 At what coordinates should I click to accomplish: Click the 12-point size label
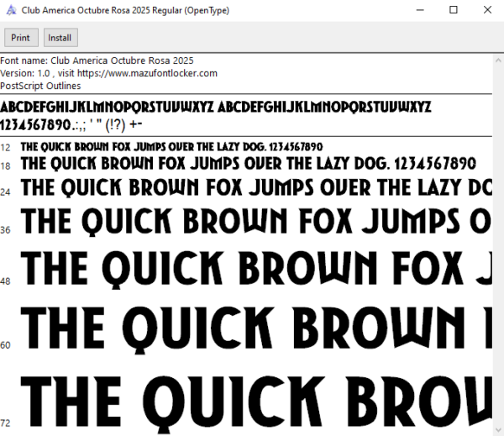coord(5,148)
